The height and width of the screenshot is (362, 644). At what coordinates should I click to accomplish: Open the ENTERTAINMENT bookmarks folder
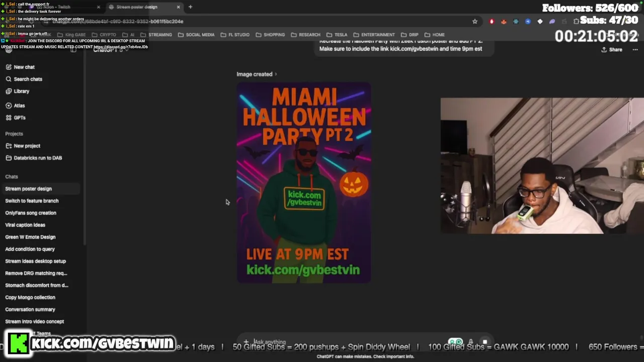[374, 35]
